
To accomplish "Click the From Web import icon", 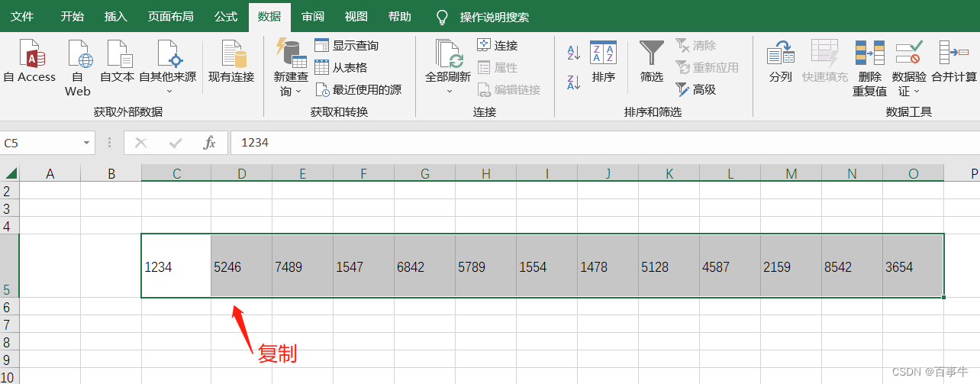I will [79, 56].
